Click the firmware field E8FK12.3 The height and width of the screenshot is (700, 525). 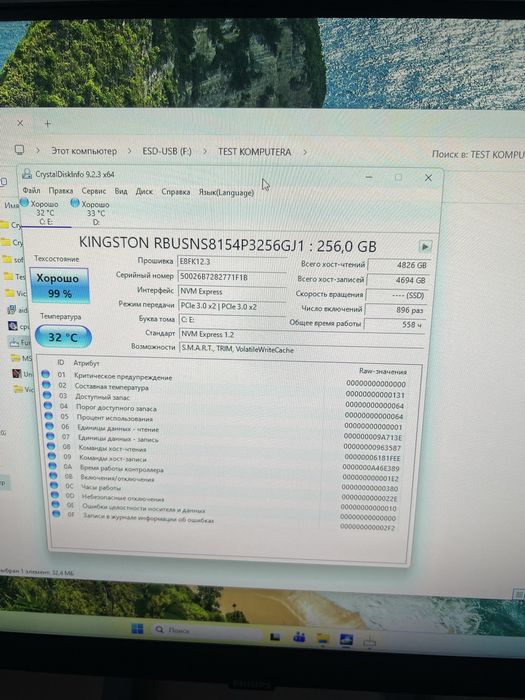click(x=231, y=262)
